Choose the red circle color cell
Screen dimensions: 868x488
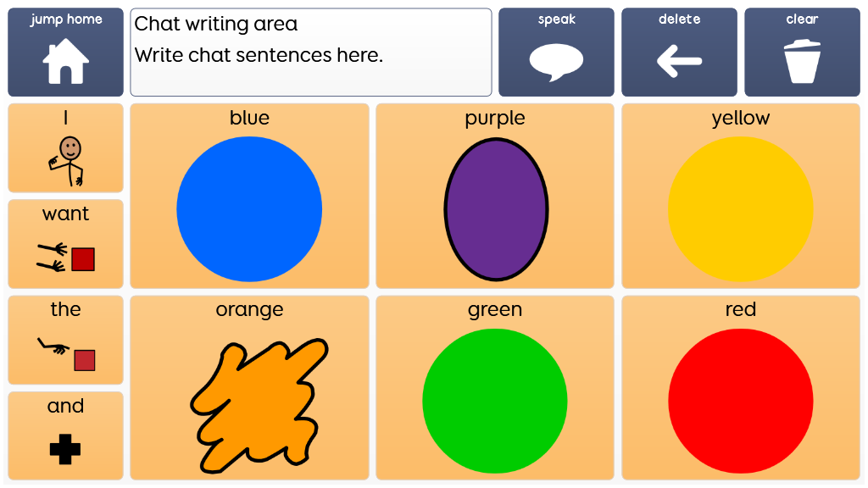[741, 388]
